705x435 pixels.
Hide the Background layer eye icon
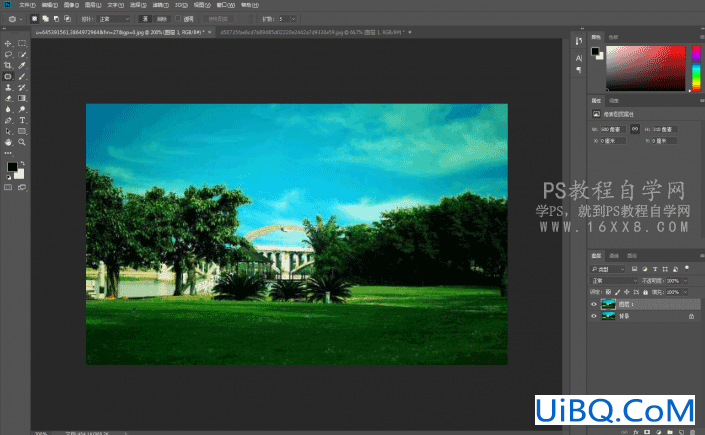[593, 316]
